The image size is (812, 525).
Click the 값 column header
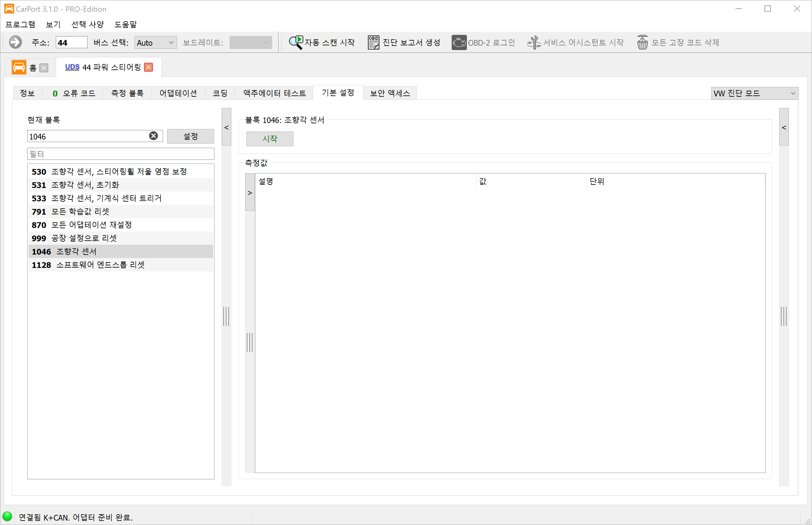coord(531,181)
